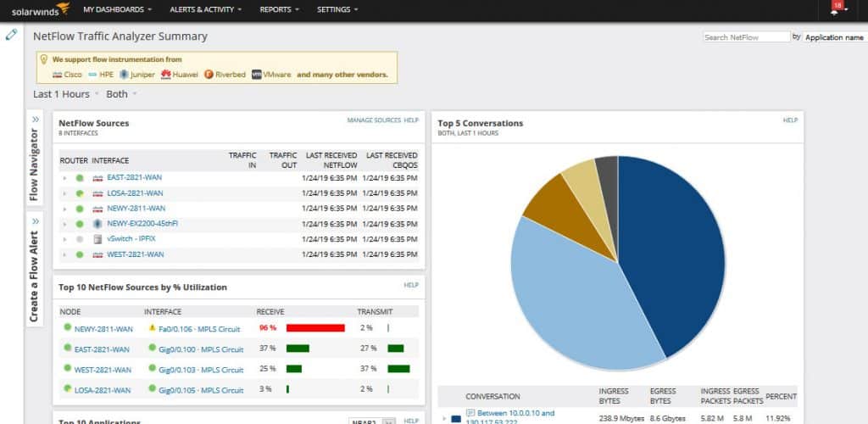Click the conversation icon beside Between 10.0.0.10
The width and height of the screenshot is (868, 424).
click(x=470, y=413)
